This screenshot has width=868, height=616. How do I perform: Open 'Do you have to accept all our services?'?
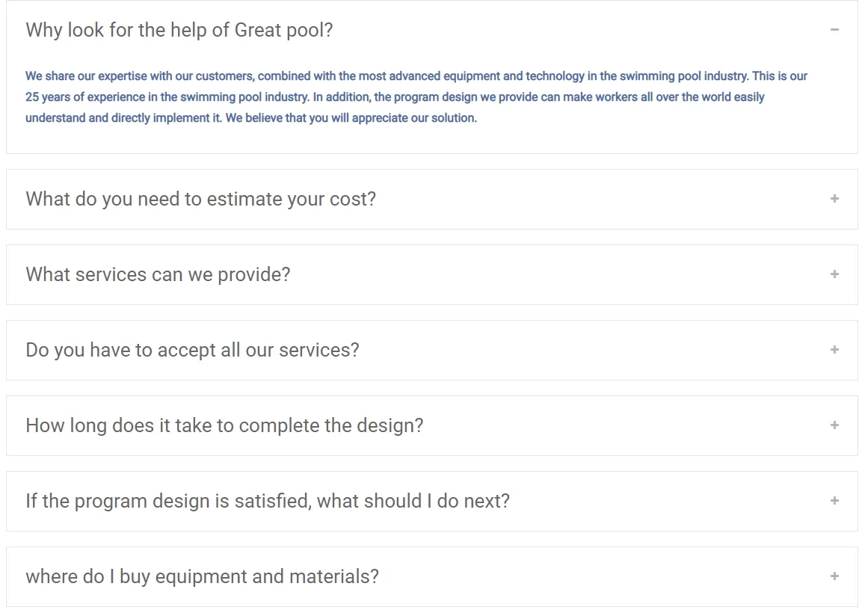tap(192, 350)
